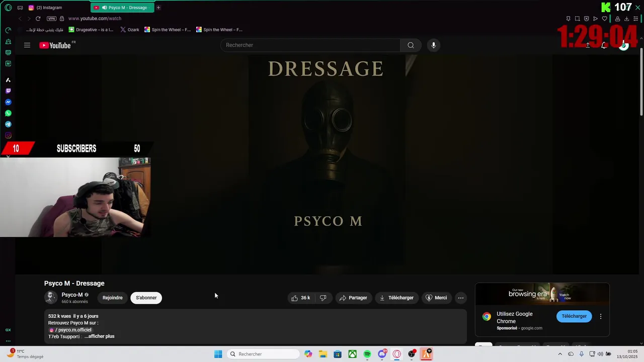Click the padlock site info icon
The image size is (644, 362).
(62, 19)
